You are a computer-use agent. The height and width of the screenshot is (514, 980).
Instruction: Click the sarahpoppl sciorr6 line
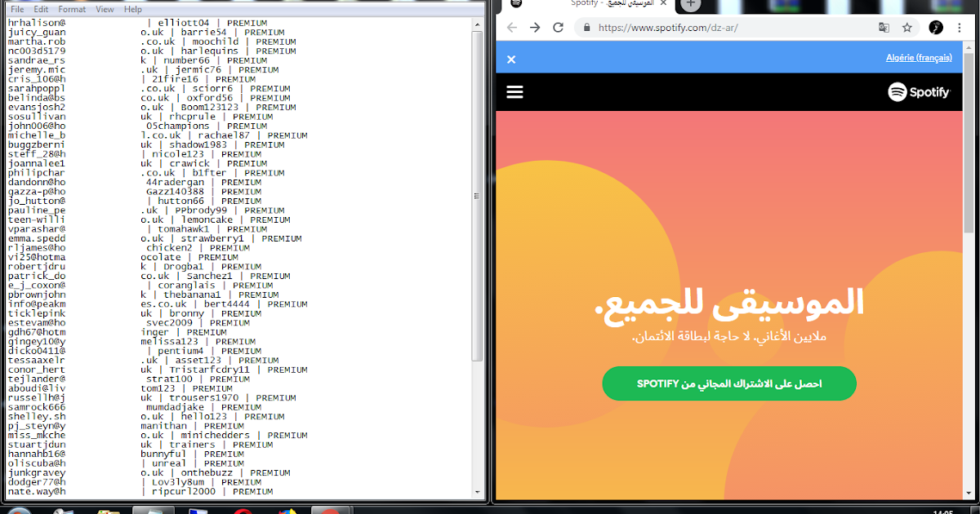click(149, 88)
